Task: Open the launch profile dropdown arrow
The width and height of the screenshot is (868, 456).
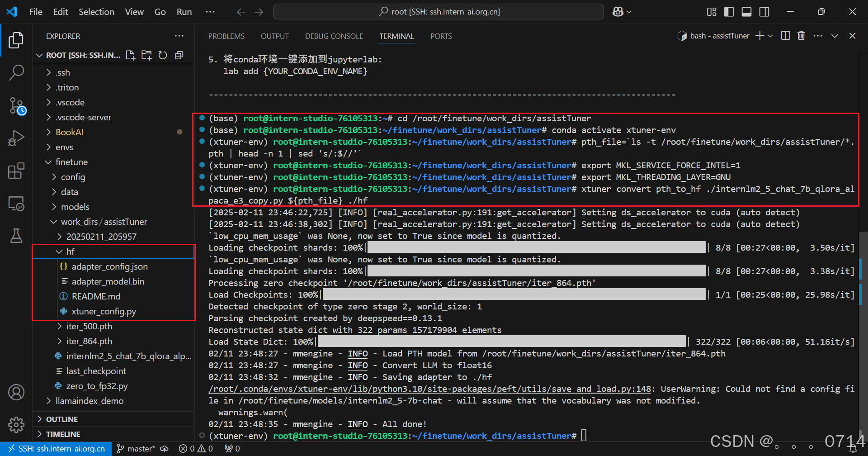Action: point(770,36)
